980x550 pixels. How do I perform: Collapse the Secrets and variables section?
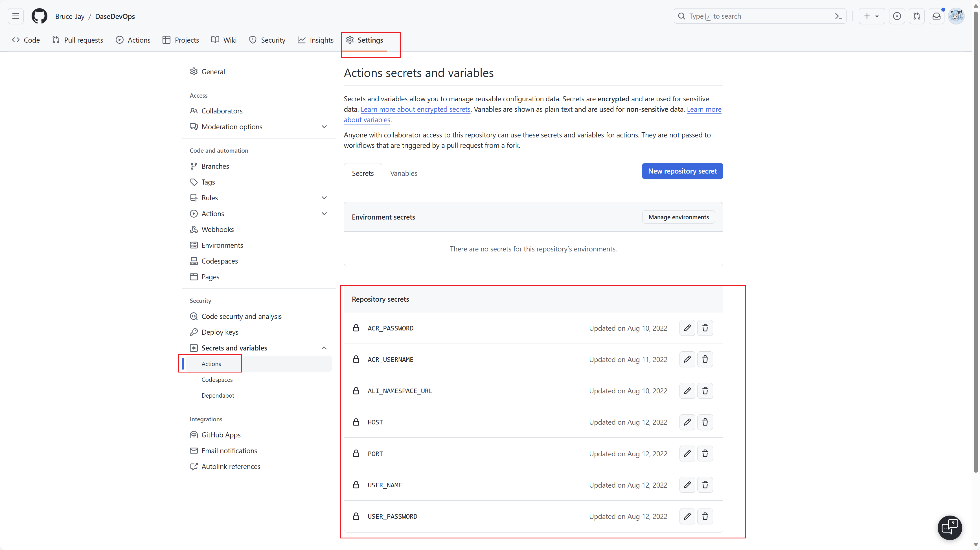click(x=324, y=348)
